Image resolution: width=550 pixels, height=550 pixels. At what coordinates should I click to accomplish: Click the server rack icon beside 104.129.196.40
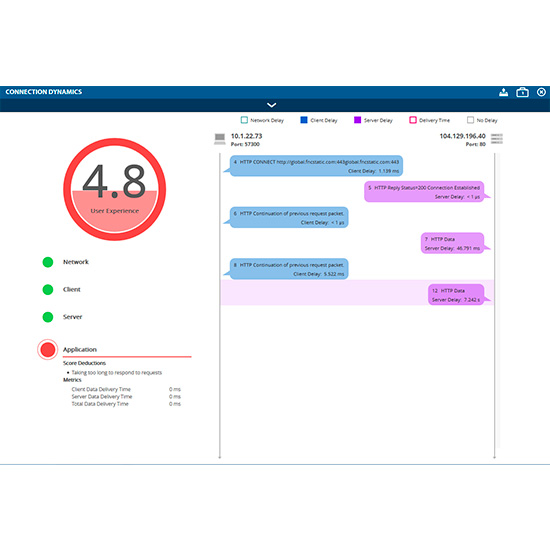(497, 139)
